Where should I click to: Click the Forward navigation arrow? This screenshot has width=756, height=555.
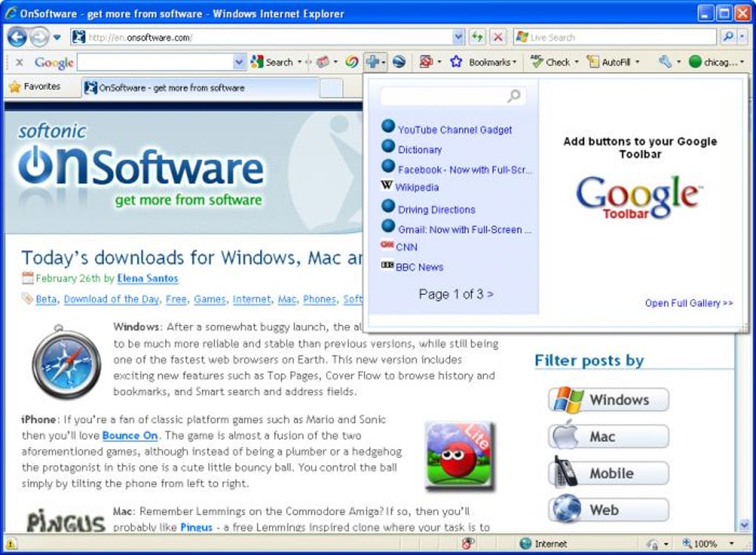(x=39, y=37)
